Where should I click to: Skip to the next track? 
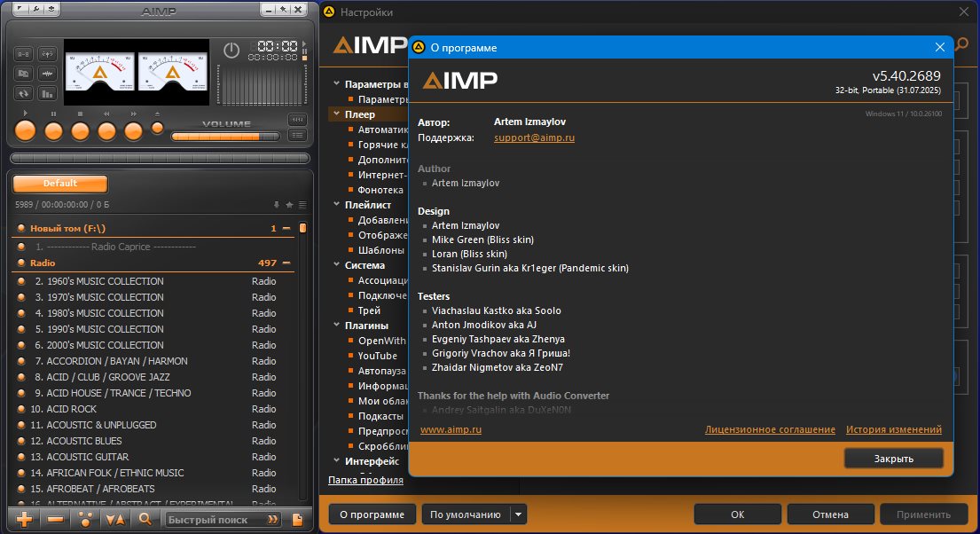[133, 130]
